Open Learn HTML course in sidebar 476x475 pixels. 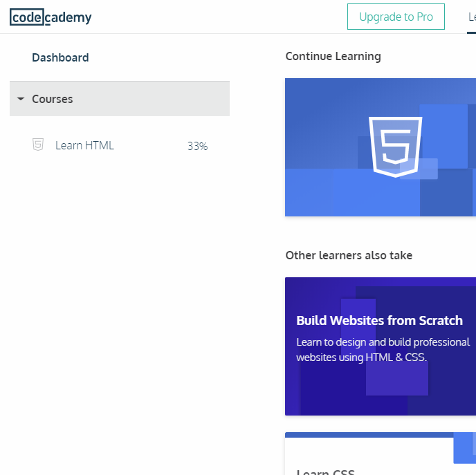(x=120, y=145)
